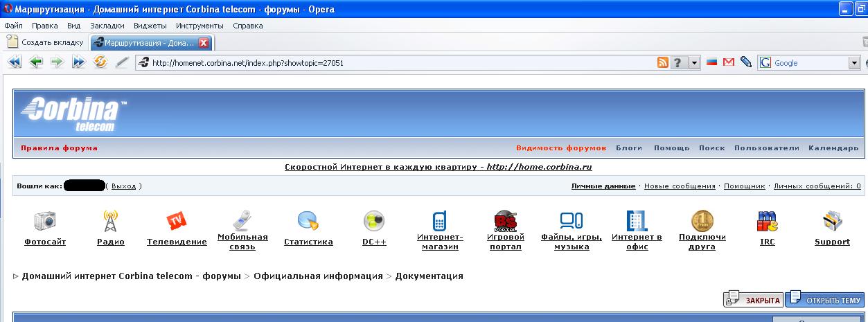Open the Статистика text link
Viewport: 868px width, 322px height.
pos(308,242)
